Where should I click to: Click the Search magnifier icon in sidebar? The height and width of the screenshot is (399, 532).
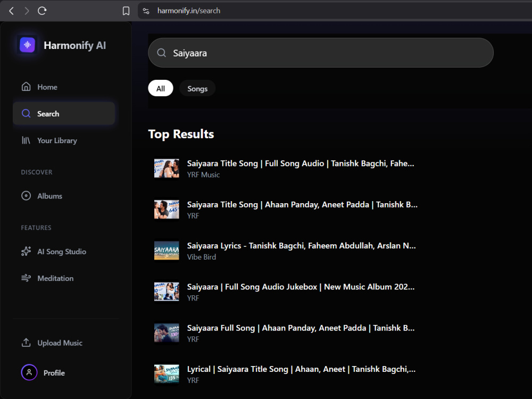point(26,114)
